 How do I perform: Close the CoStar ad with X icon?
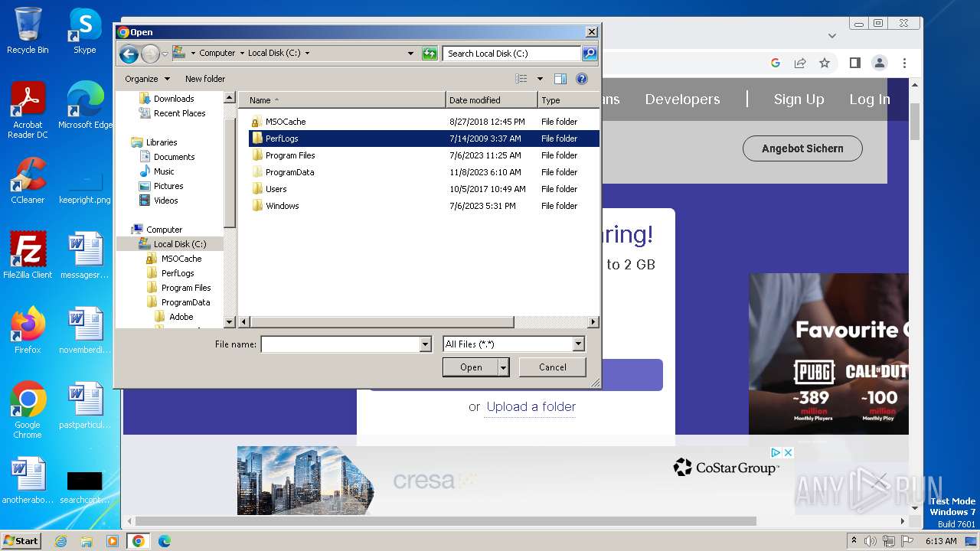[788, 453]
